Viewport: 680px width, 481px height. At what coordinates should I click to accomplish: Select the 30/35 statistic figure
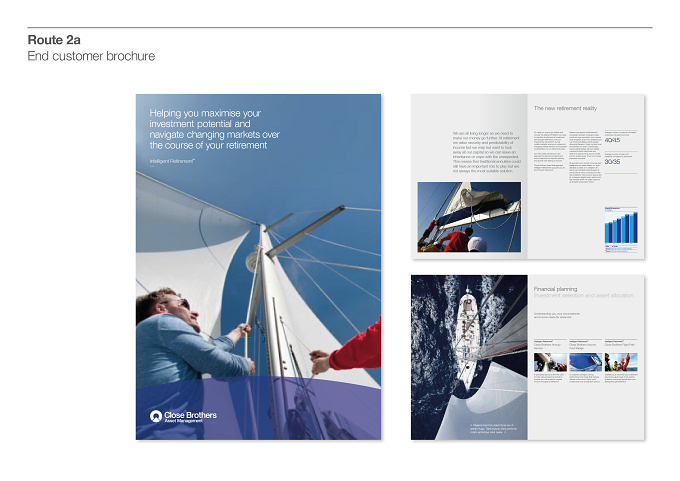612,162
